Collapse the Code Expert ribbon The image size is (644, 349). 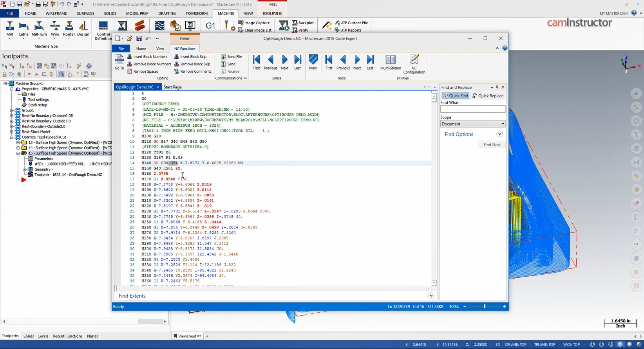click(497, 48)
